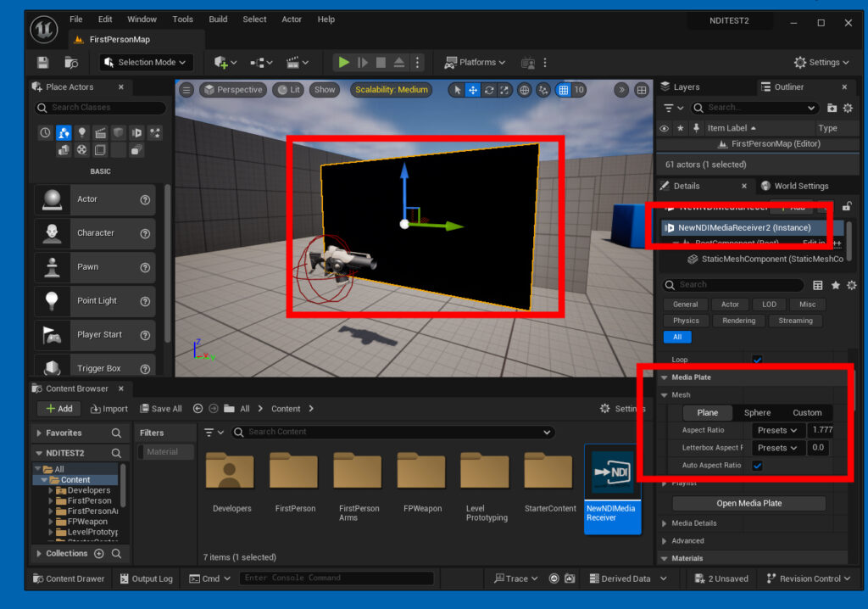
Task: Click the Output Log icon in status bar
Action: (x=125, y=578)
